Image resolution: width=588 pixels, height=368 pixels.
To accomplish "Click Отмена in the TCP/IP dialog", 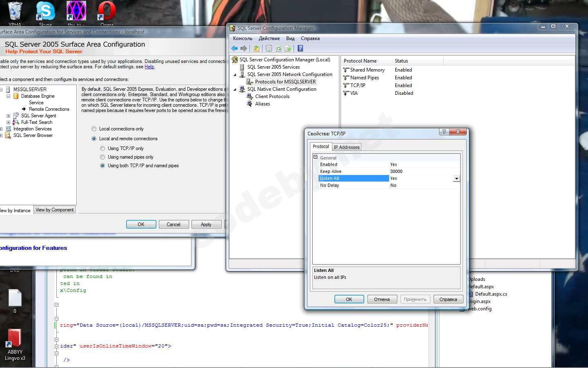I will click(382, 299).
